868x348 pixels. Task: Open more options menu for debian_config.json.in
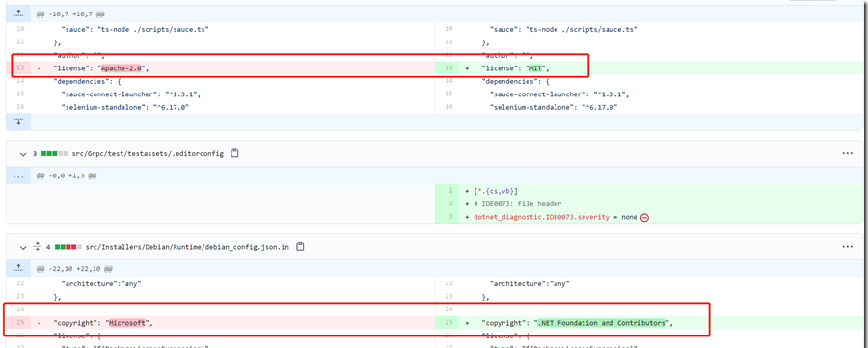coord(847,247)
